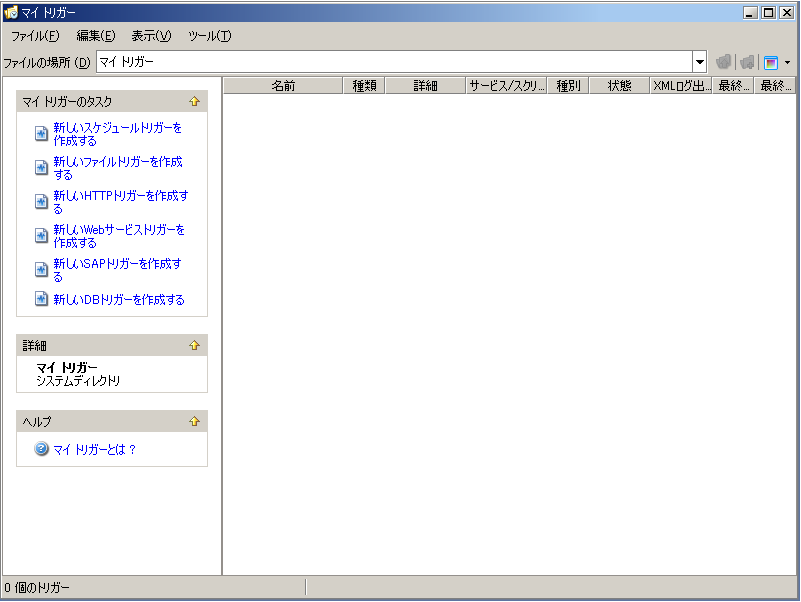Click the new SAP trigger icon

(42, 270)
